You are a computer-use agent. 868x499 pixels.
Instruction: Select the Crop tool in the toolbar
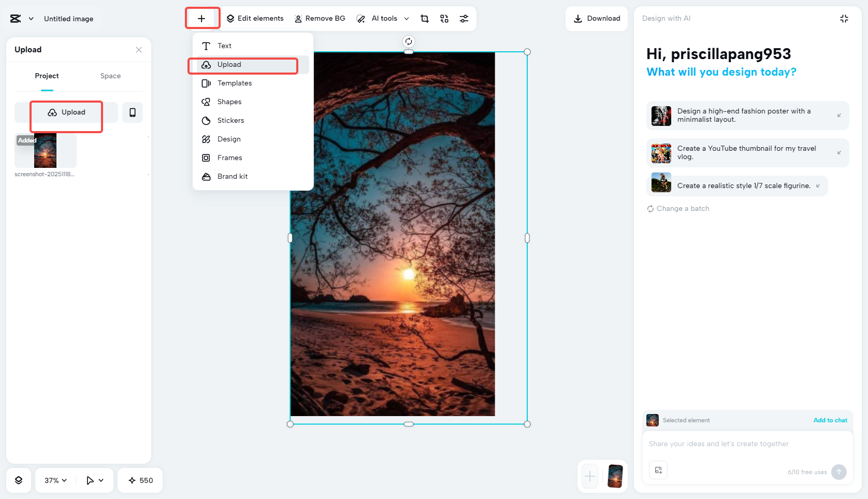[425, 18]
